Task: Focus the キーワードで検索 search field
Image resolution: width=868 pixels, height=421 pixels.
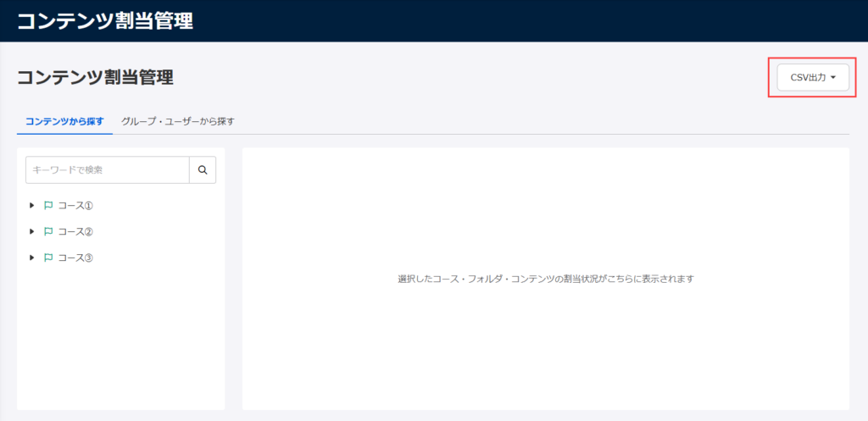Action: 108,170
